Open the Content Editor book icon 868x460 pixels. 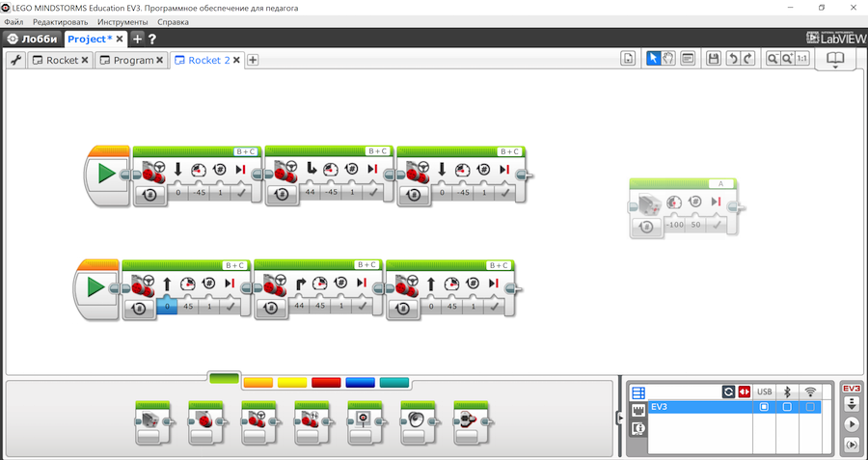pos(835,60)
